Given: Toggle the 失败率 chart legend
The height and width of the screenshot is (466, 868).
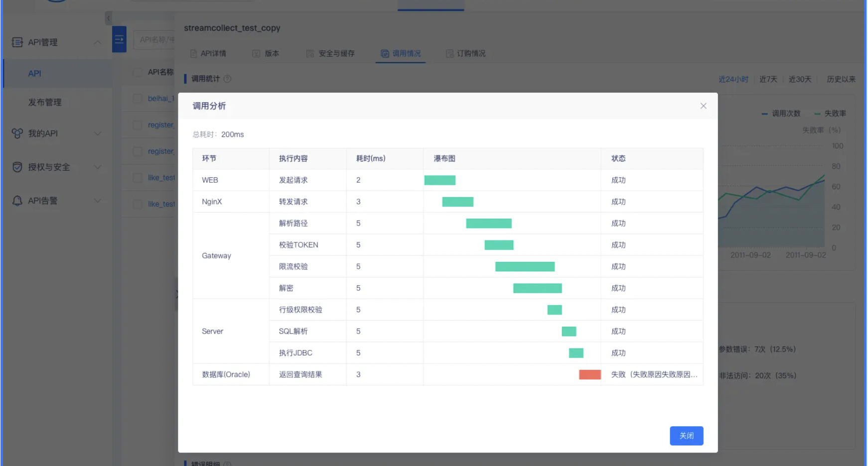Looking at the screenshot, I should click(830, 114).
